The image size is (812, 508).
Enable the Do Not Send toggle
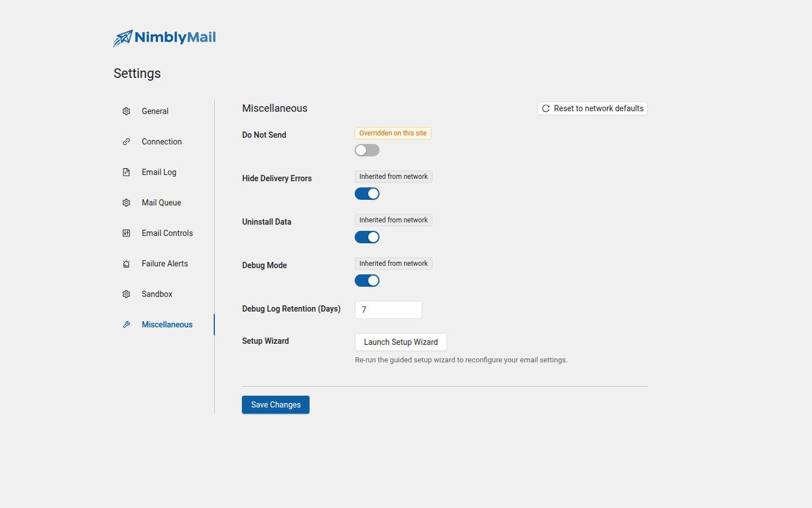pos(367,150)
